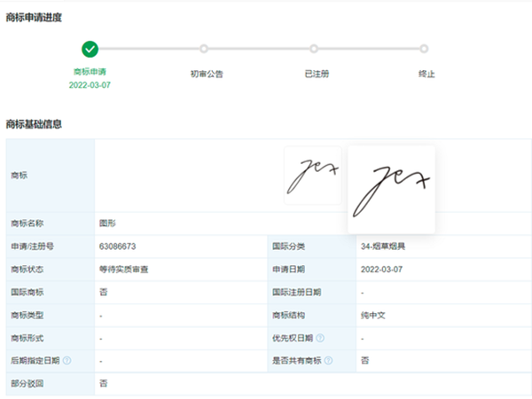Click the 商标基础信息 section heading
The width and height of the screenshot is (532, 399).
(34, 124)
